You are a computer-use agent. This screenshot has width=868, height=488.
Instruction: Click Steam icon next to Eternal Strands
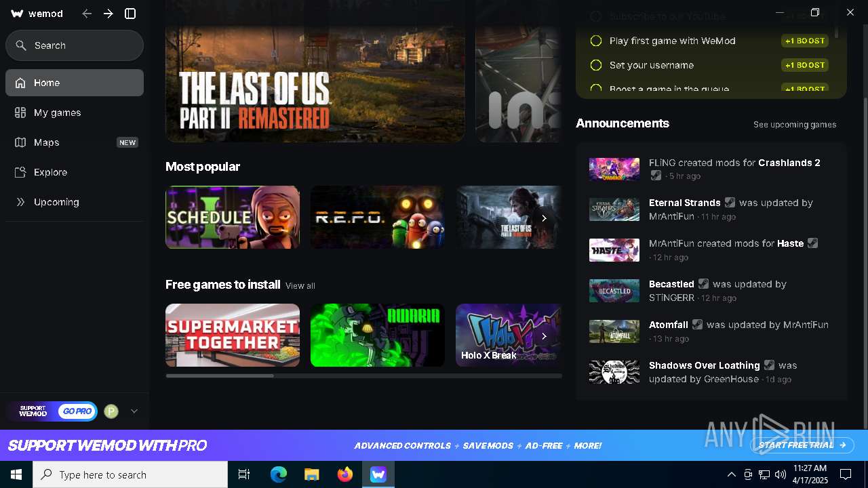point(730,203)
